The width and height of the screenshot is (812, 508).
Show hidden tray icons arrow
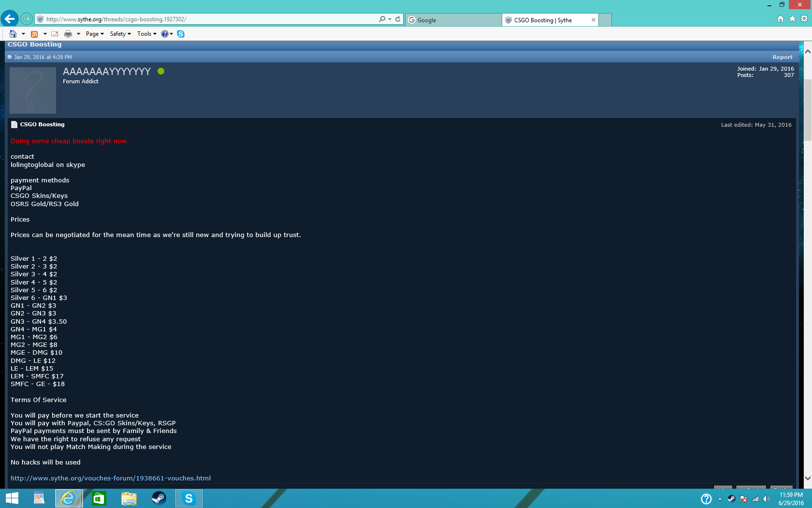(x=720, y=499)
